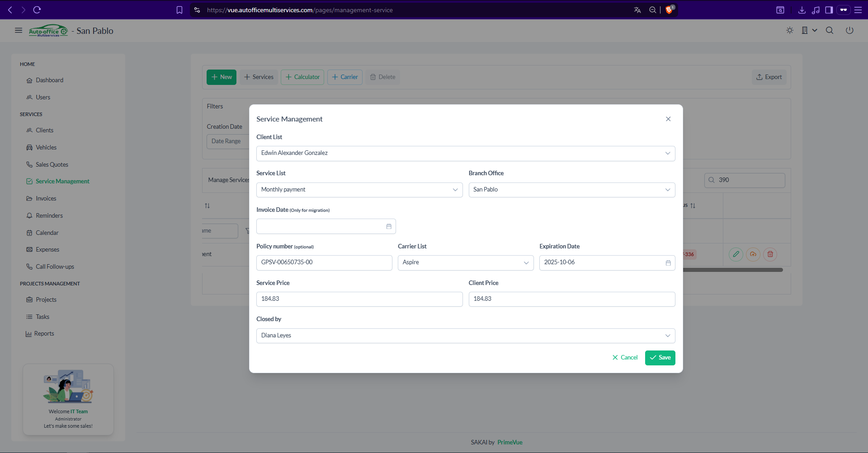The image size is (868, 453).
Task: Click the red trash delete row icon
Action: (x=770, y=254)
